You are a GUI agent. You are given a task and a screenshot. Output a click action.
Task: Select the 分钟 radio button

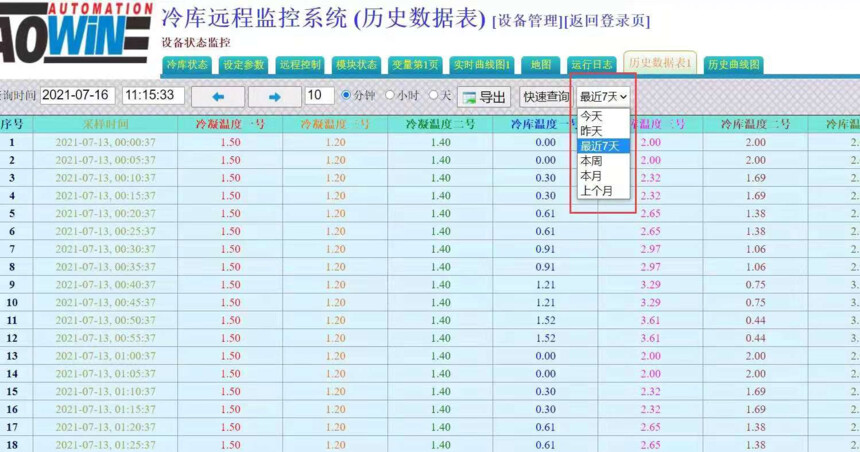coord(346,95)
